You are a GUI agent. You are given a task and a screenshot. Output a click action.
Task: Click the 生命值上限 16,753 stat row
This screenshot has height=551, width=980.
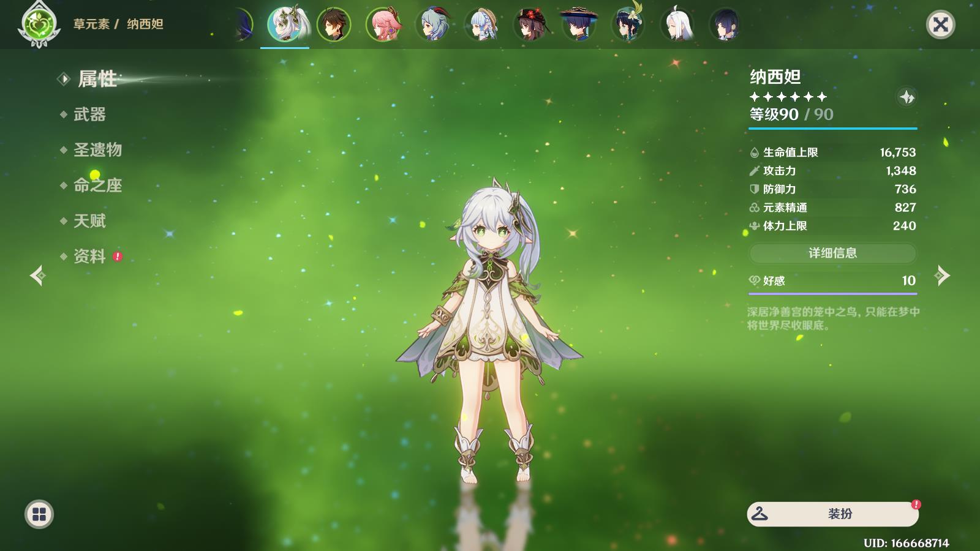click(x=832, y=152)
